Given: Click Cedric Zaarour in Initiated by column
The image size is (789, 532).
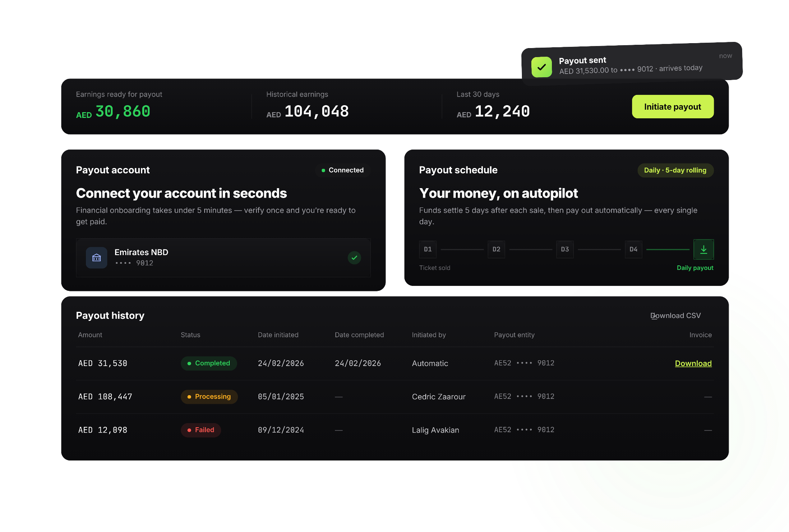Looking at the screenshot, I should [x=439, y=396].
